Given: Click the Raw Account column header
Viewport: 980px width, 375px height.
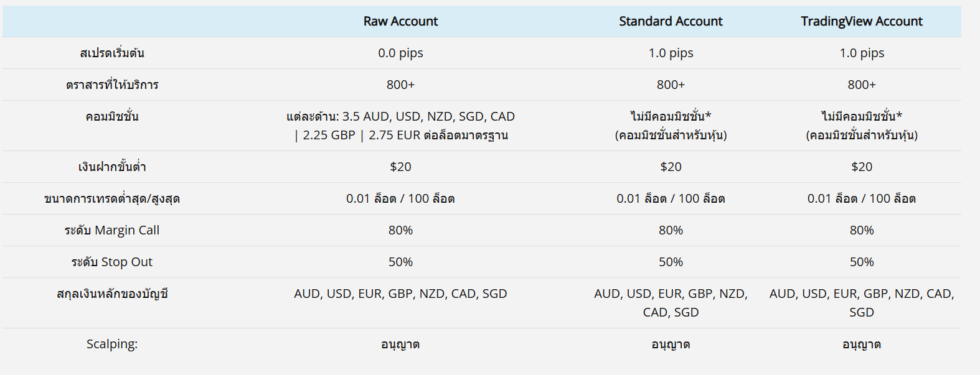Looking at the screenshot, I should (400, 21).
